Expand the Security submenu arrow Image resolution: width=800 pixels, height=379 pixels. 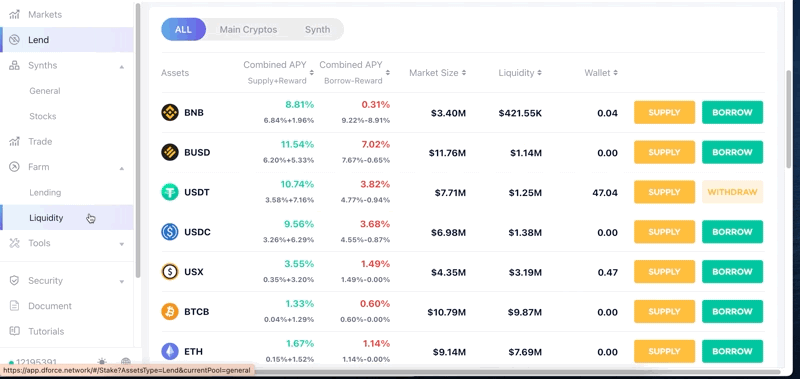pos(121,282)
